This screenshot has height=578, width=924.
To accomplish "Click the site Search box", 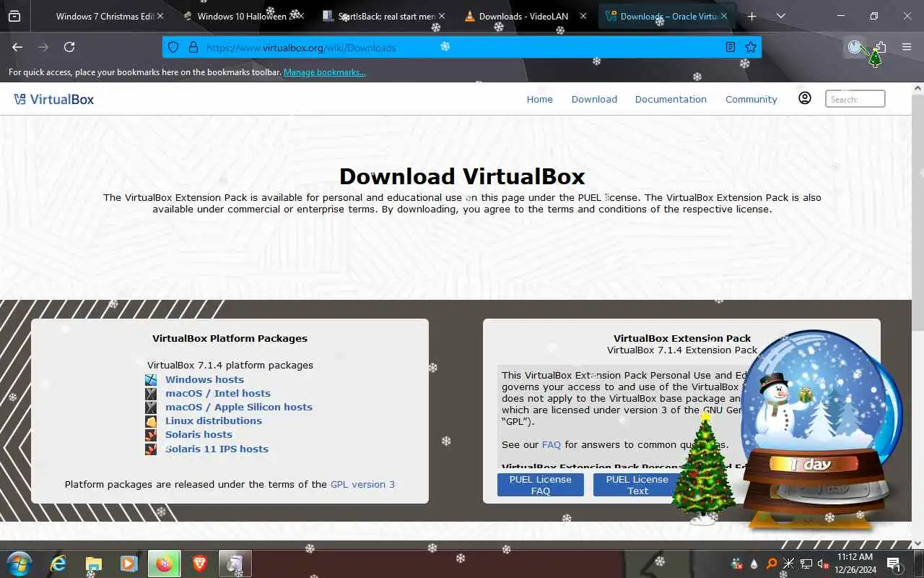I will pos(855,99).
